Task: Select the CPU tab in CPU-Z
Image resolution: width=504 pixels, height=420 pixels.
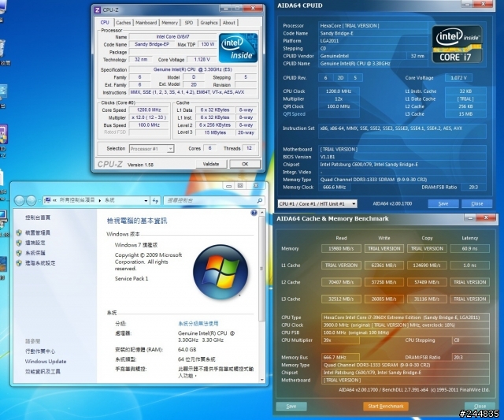Action: (x=105, y=22)
